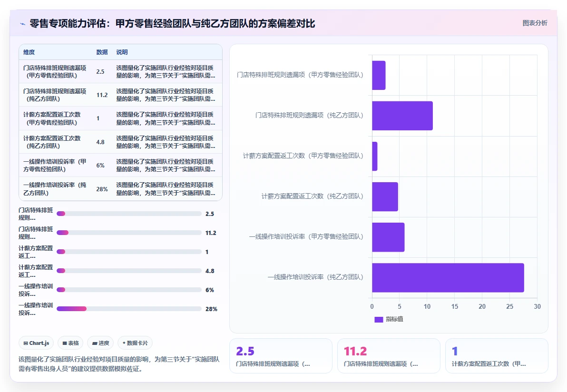The image size is (567, 392).
Task: Open the 11.2 data card
Action: click(x=389, y=356)
